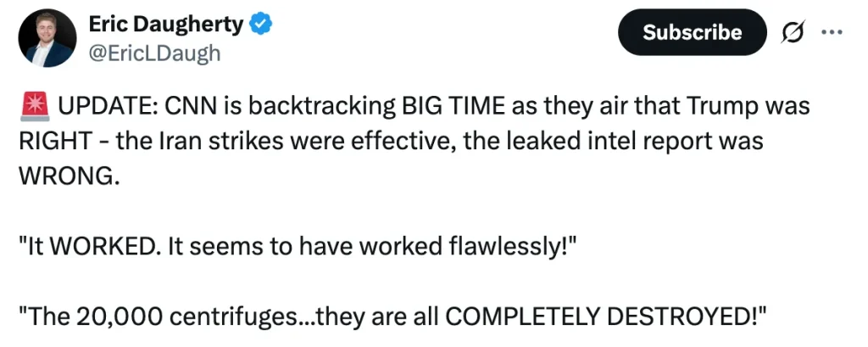Click the red siren emoji
This screenshot has height=347, width=868.
pos(34,107)
